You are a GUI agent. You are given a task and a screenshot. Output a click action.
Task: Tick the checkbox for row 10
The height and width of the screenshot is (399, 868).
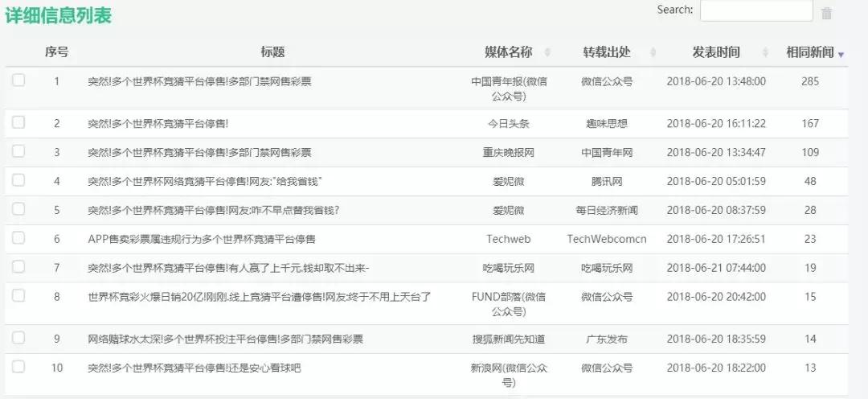[18, 366]
